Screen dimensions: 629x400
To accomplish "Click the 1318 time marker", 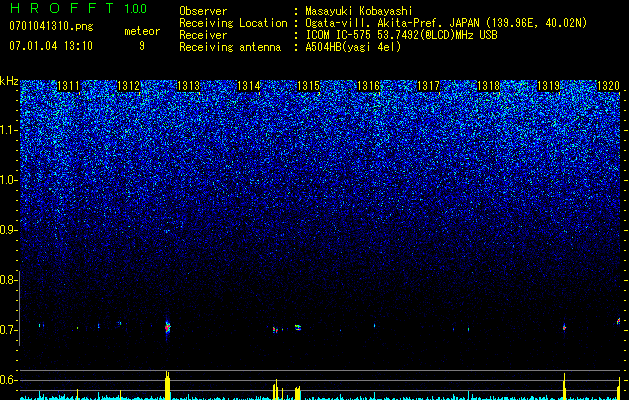I will [x=489, y=86].
